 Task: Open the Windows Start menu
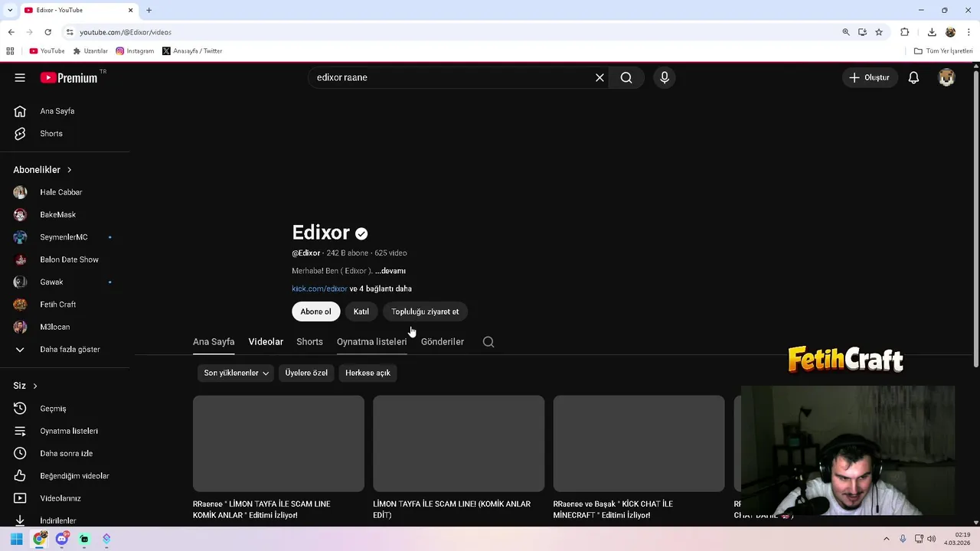pos(16,539)
